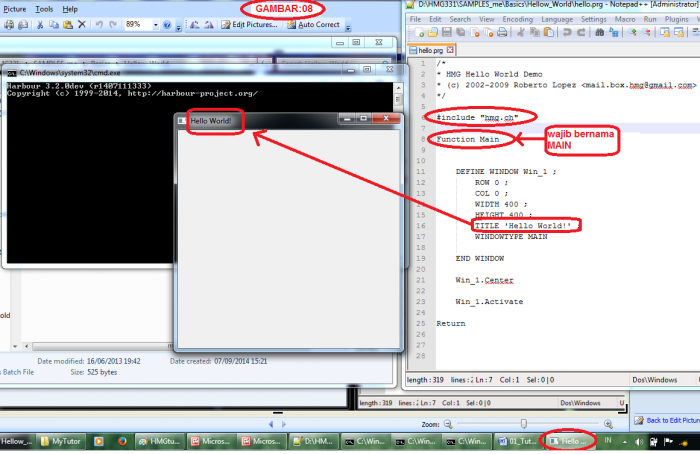Open the File menu in Notepad++
The width and height of the screenshot is (700, 454).
pyautogui.click(x=415, y=19)
